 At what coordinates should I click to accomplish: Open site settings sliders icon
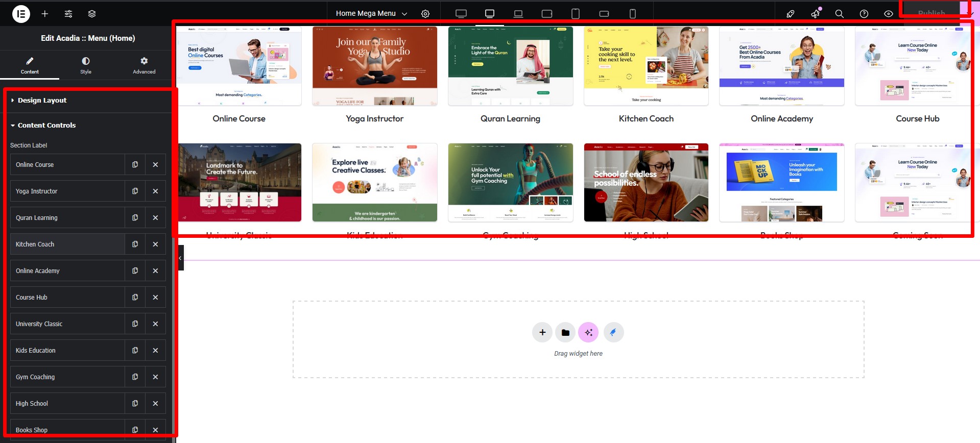[68, 14]
